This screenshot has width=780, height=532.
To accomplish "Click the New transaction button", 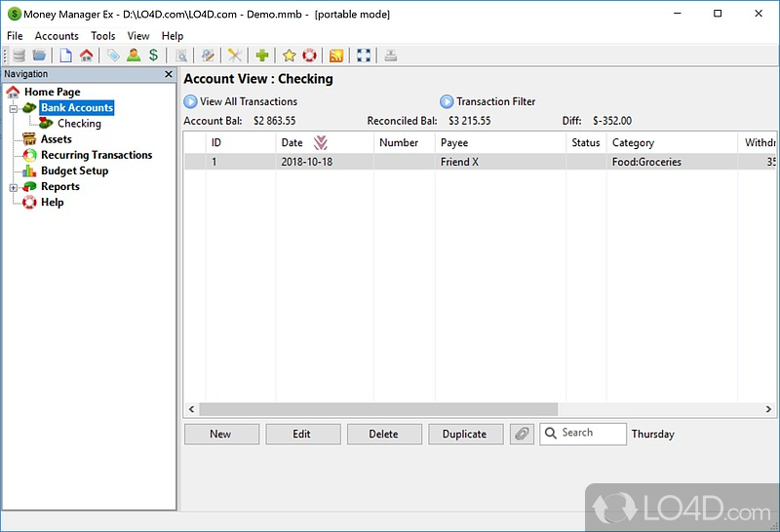I will [x=221, y=434].
